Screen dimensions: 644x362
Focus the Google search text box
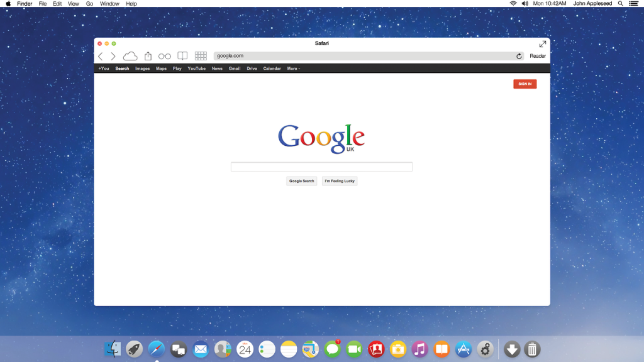click(x=321, y=167)
